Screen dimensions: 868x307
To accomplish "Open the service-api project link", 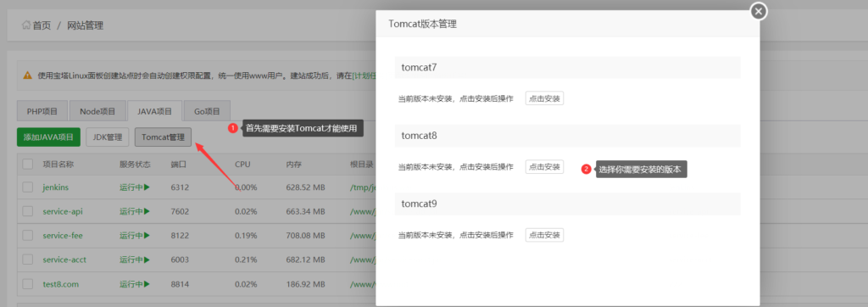I will 63,211.
